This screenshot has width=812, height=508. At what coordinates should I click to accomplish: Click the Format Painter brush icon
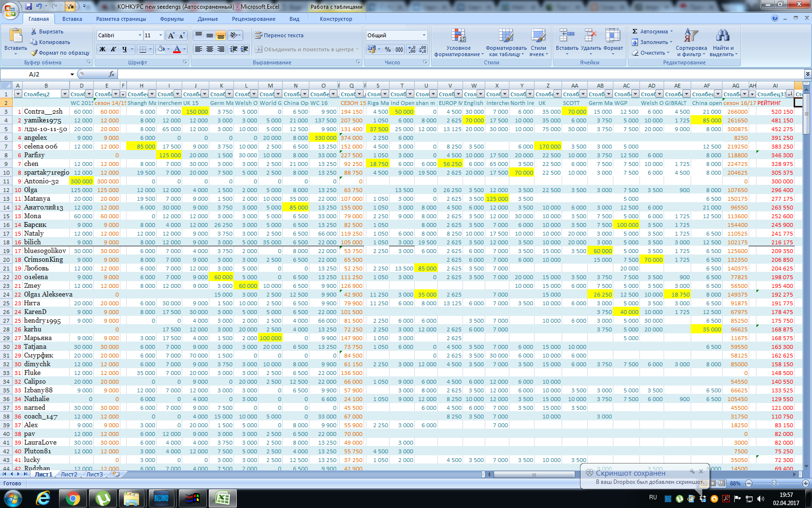[34, 53]
